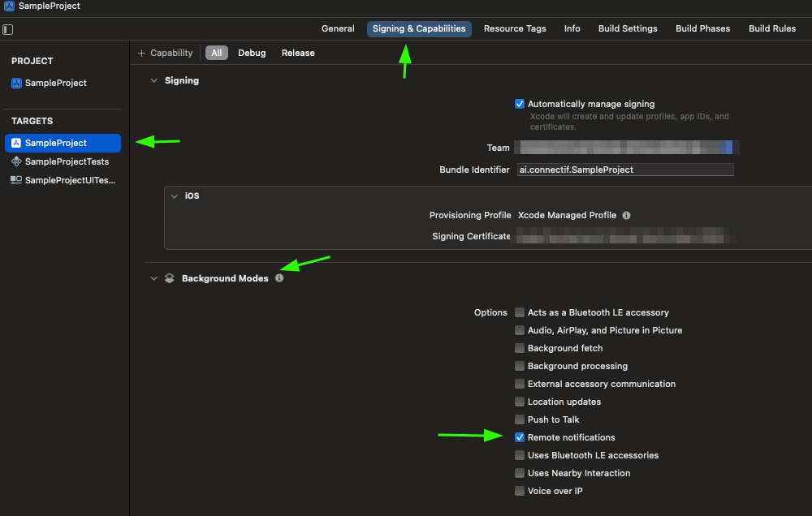Viewport: 812px width, 516px height.
Task: Click the iOS subsection heading
Action: tap(192, 196)
